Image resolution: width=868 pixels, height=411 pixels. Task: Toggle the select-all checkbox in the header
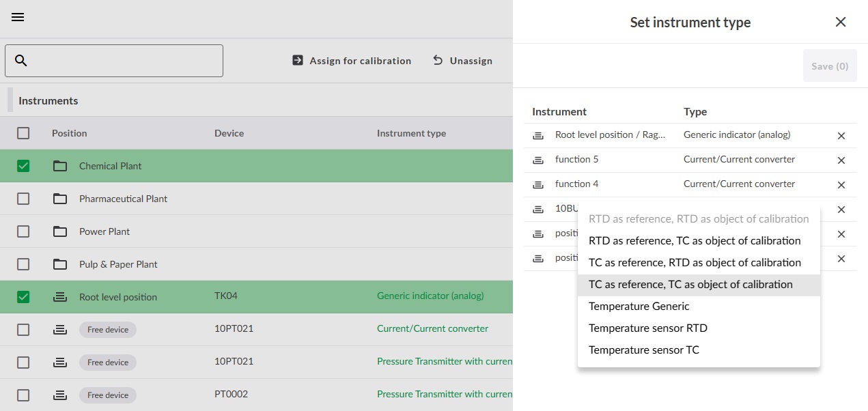tap(23, 133)
